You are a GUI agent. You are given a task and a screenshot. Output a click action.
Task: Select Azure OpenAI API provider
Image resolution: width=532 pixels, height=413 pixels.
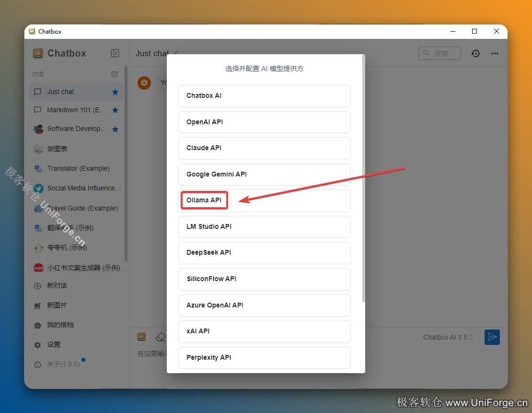264,306
